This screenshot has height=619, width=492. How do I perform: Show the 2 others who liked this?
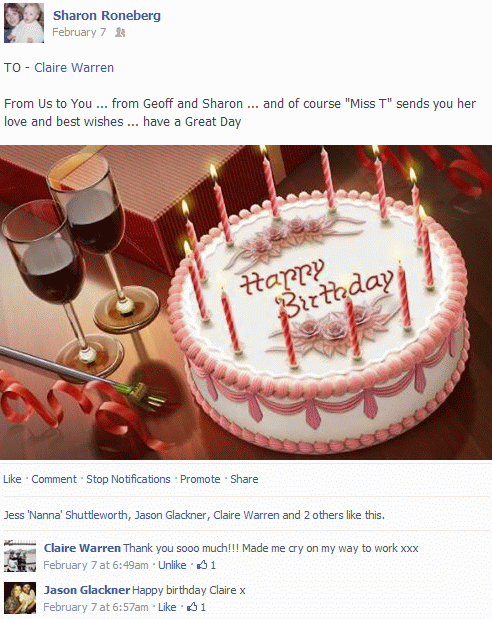click(x=323, y=515)
